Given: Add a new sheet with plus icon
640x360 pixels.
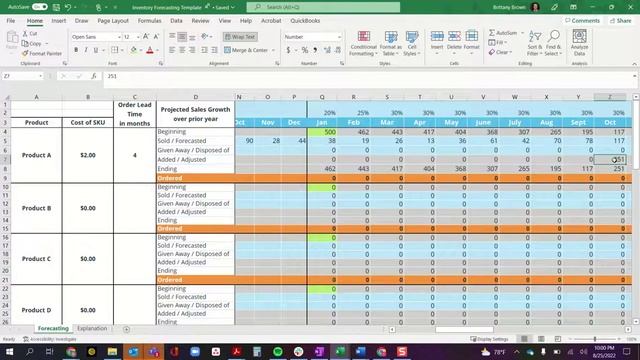Looking at the screenshot, I should (x=127, y=329).
